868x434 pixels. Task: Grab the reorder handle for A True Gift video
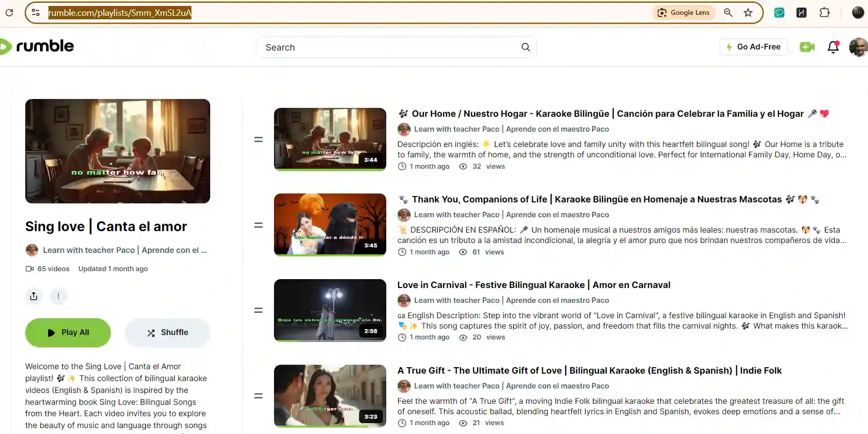[258, 396]
